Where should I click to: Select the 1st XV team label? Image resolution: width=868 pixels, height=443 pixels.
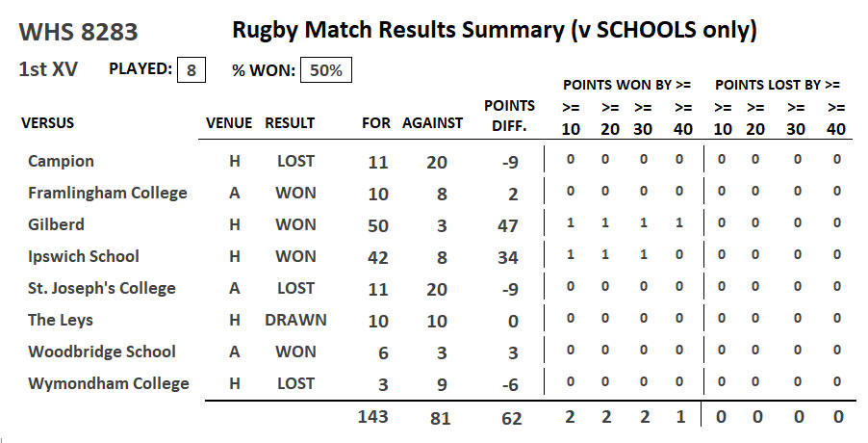51,70
